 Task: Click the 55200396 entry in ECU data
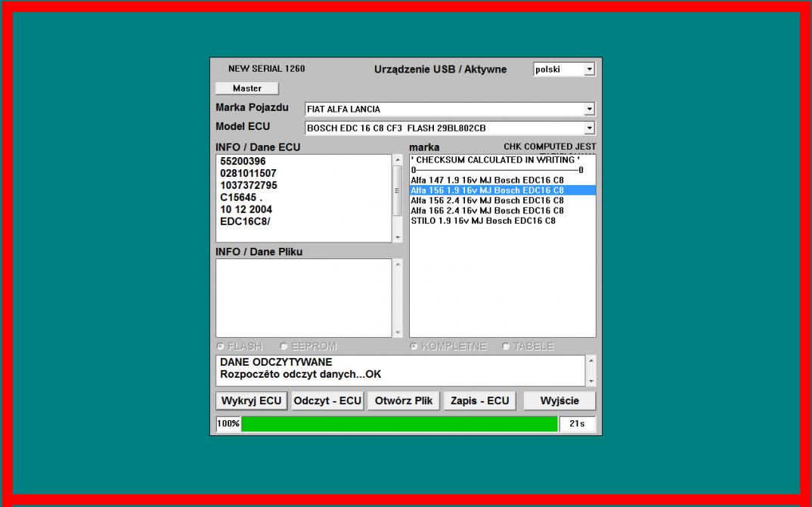point(243,162)
